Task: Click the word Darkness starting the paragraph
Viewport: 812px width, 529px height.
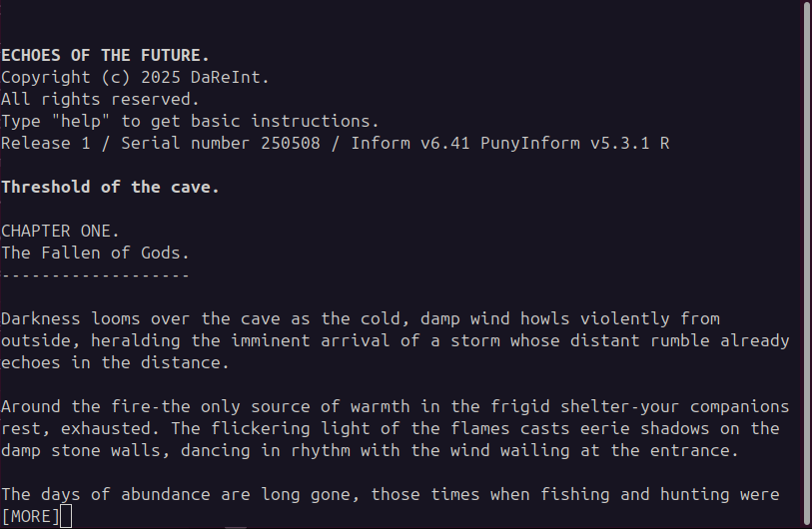Action: pyautogui.click(x=41, y=318)
